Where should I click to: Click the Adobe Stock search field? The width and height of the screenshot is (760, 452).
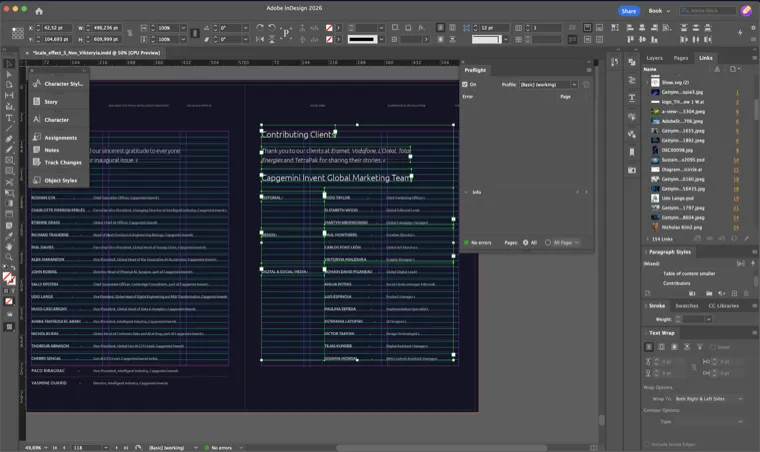pyautogui.click(x=708, y=11)
